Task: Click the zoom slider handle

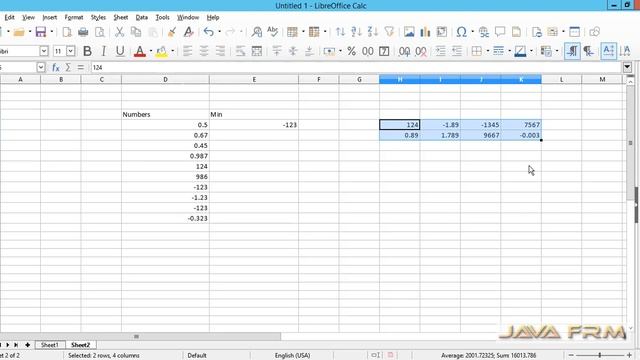Action: [600, 356]
